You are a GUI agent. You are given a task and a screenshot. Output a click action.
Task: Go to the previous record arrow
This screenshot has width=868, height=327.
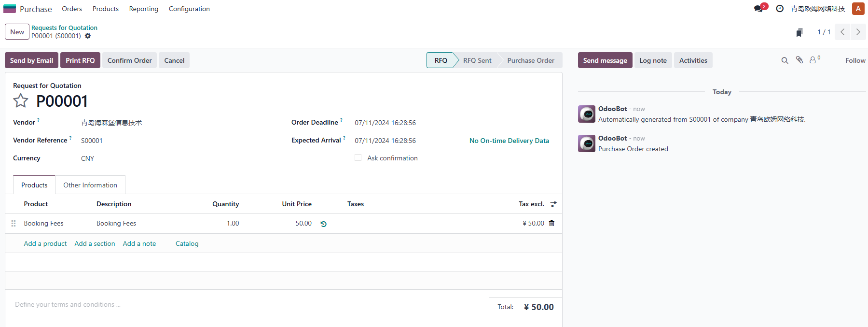(842, 32)
